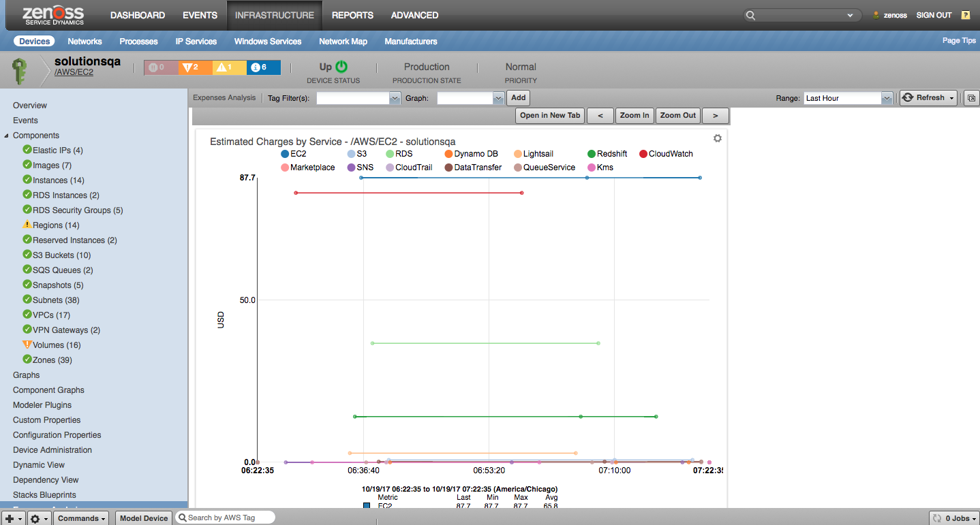Open the global search options dropdown arrow
The width and height of the screenshot is (980, 525).
pyautogui.click(x=850, y=15)
